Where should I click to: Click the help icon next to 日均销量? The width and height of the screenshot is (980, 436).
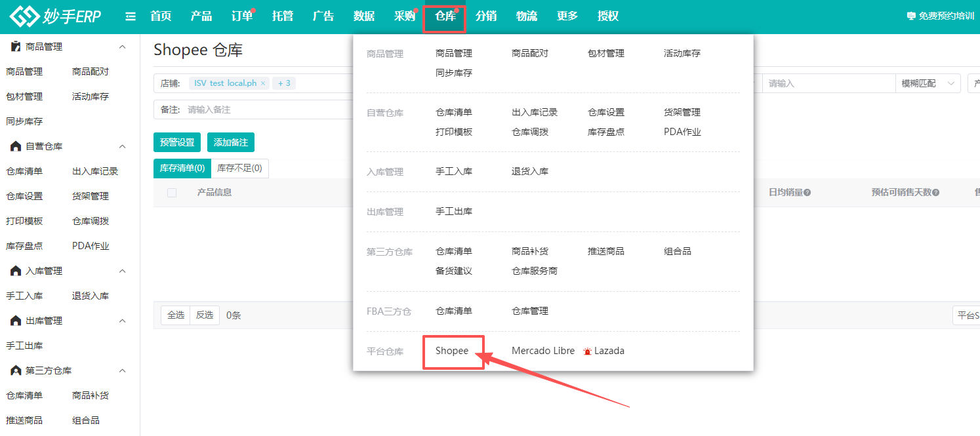pyautogui.click(x=807, y=192)
